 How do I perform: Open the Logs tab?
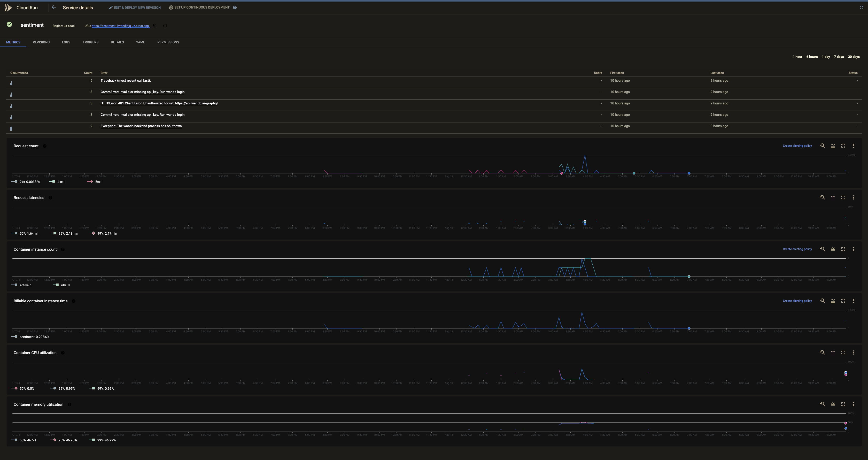click(66, 42)
